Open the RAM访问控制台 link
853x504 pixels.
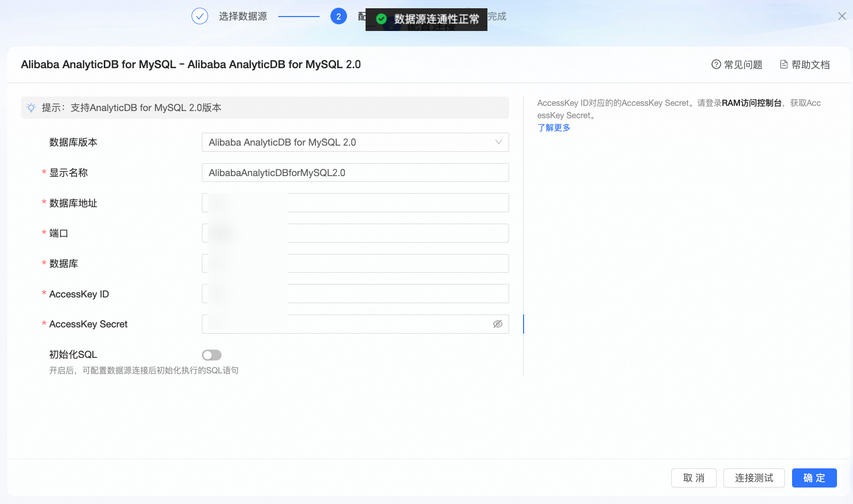pos(752,103)
